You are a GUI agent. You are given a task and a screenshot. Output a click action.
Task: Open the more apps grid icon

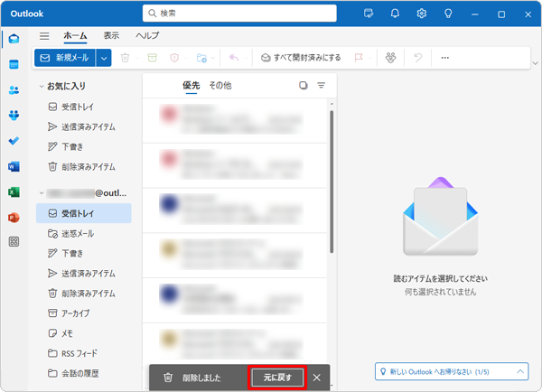point(14,242)
